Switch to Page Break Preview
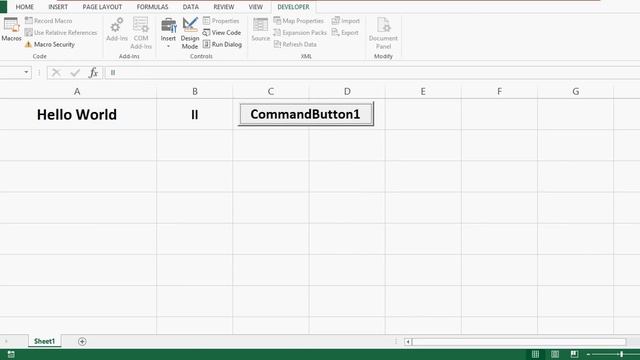This screenshot has height=360, width=640. point(574,354)
